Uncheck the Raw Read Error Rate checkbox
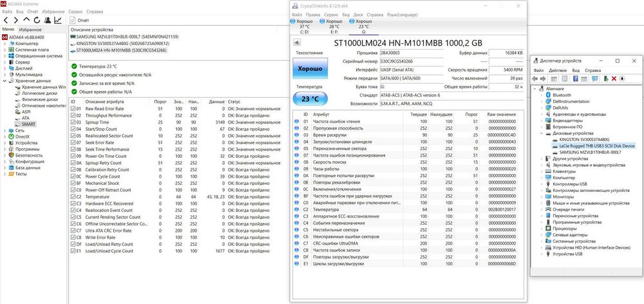Screen dimensions: 644x304 tap(73, 109)
